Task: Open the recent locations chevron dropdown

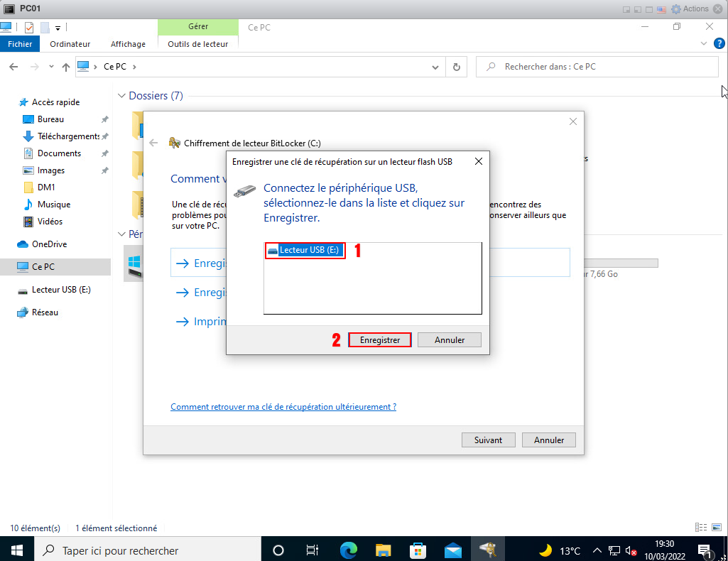Action: [x=50, y=67]
